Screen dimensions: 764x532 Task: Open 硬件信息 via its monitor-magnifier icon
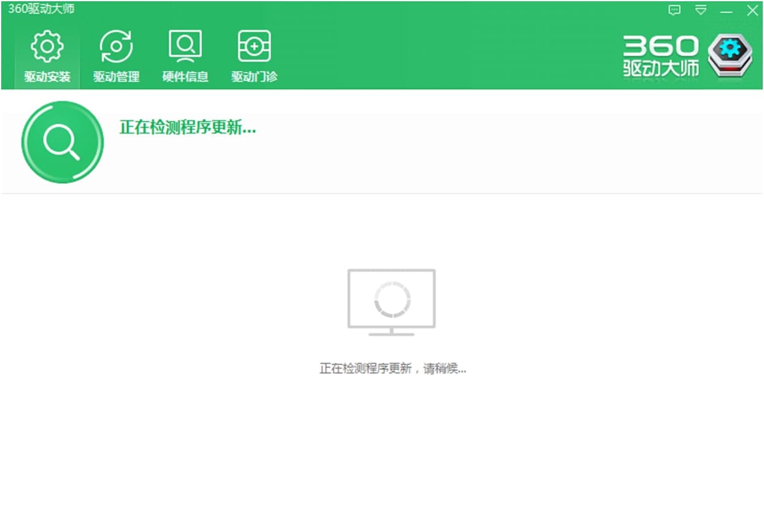(185, 45)
